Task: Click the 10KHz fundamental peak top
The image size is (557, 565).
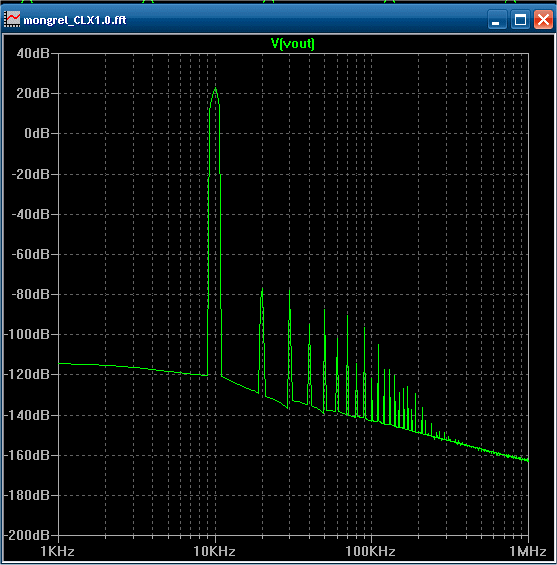Action: click(x=215, y=88)
